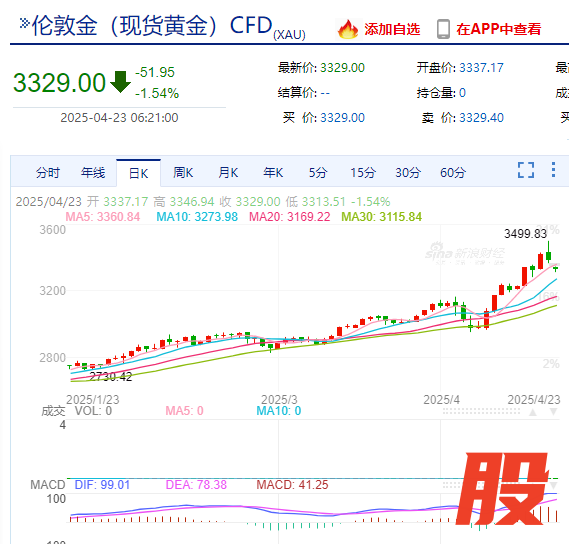569x544 pixels.
Task: Click the MACD: 41.25 label
Action: click(292, 485)
